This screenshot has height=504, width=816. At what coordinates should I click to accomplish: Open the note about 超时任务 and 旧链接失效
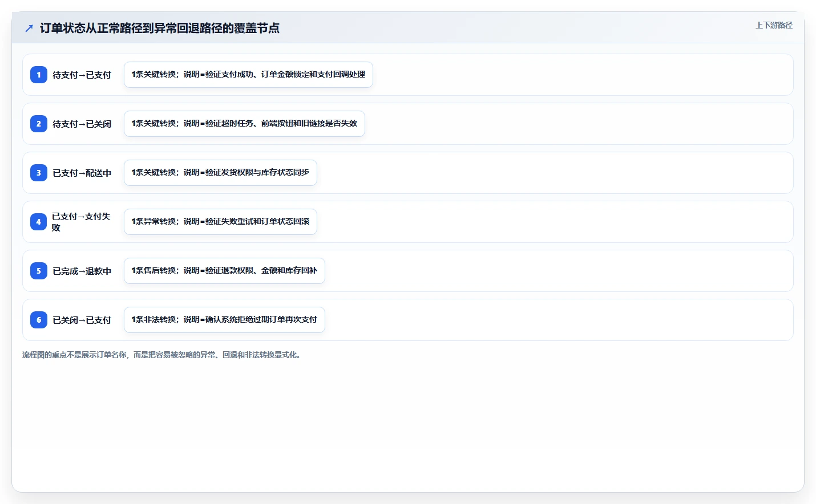coord(244,124)
